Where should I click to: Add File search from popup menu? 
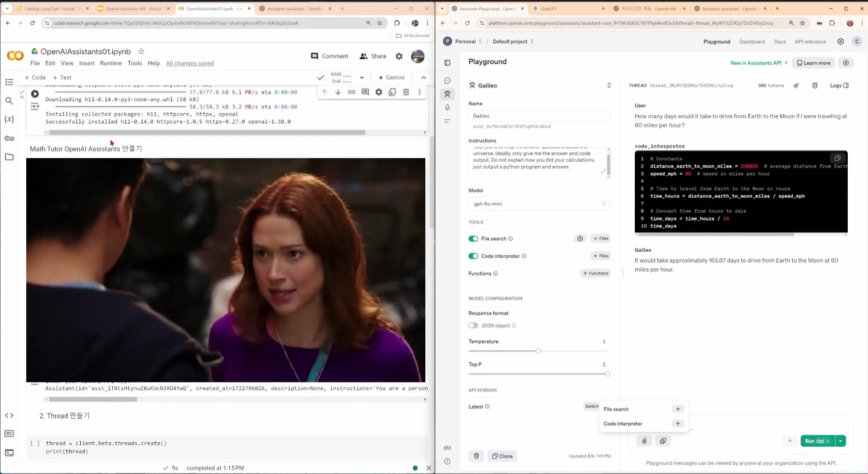coord(678,409)
